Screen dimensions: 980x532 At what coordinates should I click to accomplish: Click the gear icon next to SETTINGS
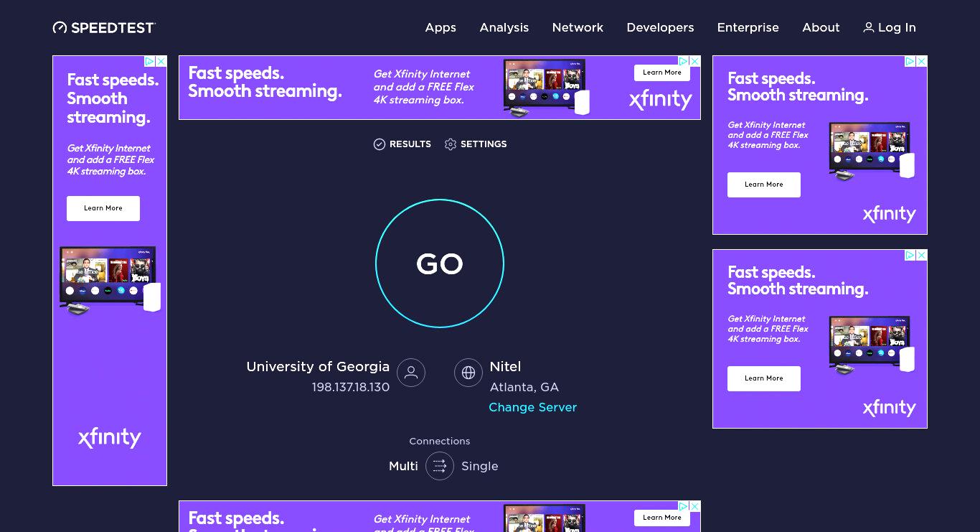click(x=451, y=144)
